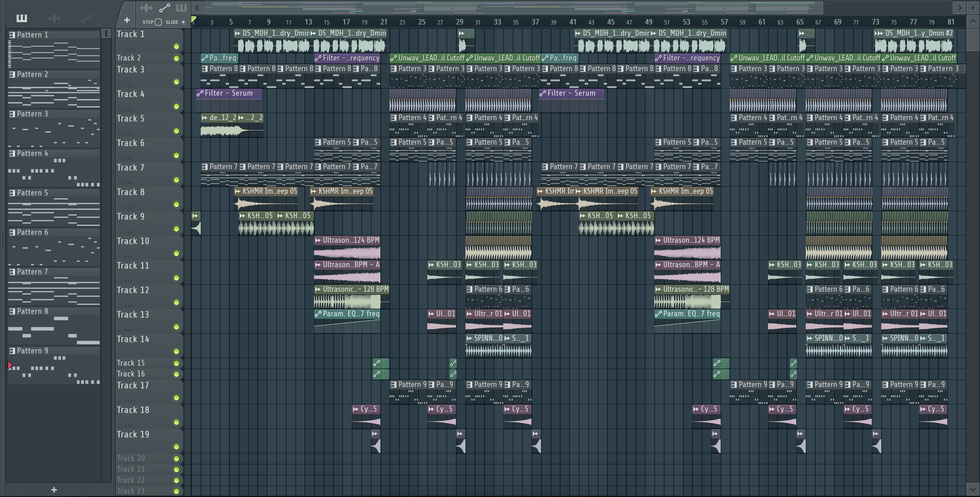Image resolution: width=980 pixels, height=497 pixels.
Task: Mute Track 22 with its green LED
Action: [176, 480]
